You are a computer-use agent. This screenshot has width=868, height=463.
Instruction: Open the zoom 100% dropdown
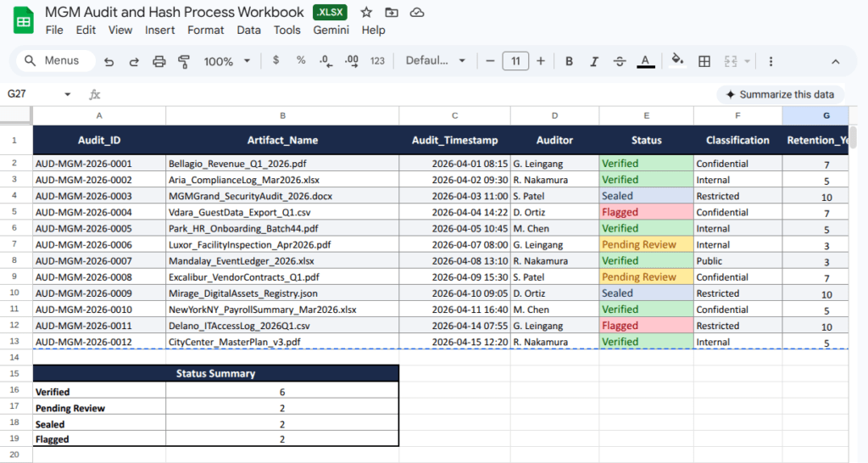coord(227,61)
